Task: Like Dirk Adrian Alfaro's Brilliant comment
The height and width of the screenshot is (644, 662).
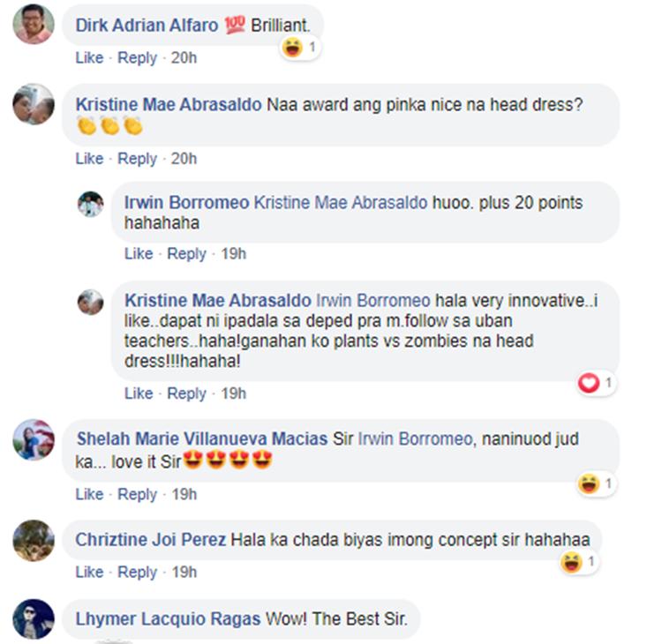Action: click(x=89, y=58)
